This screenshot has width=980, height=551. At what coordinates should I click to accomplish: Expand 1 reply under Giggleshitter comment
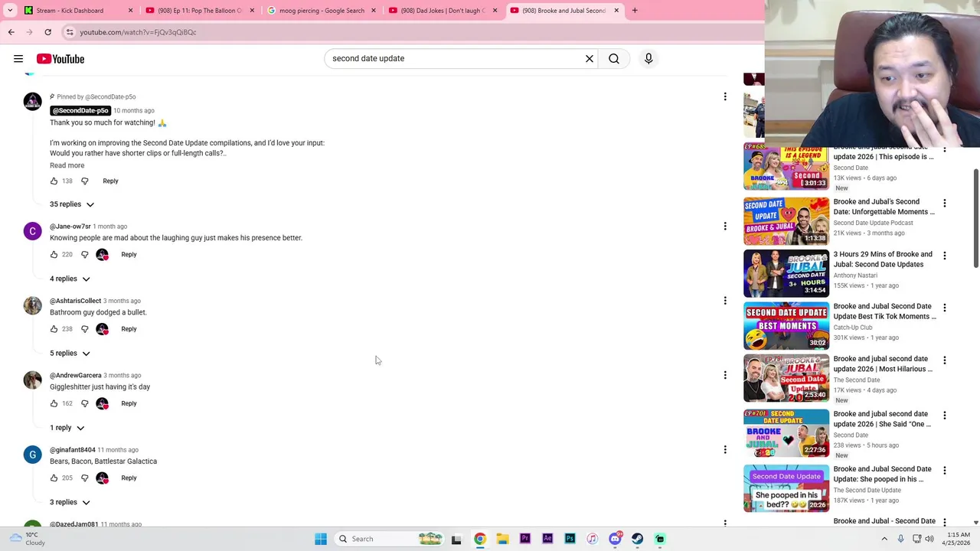point(67,428)
